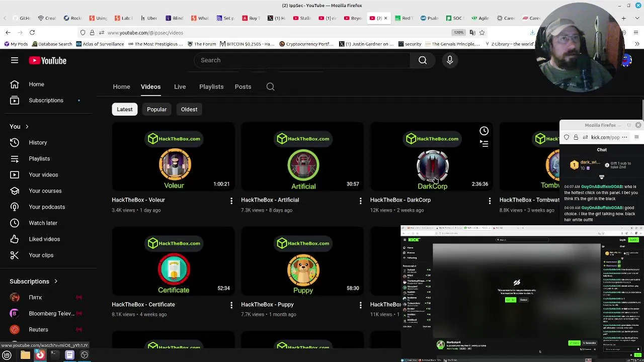Open a new browser tab with plus button
644x362 pixels.
click(x=623, y=19)
